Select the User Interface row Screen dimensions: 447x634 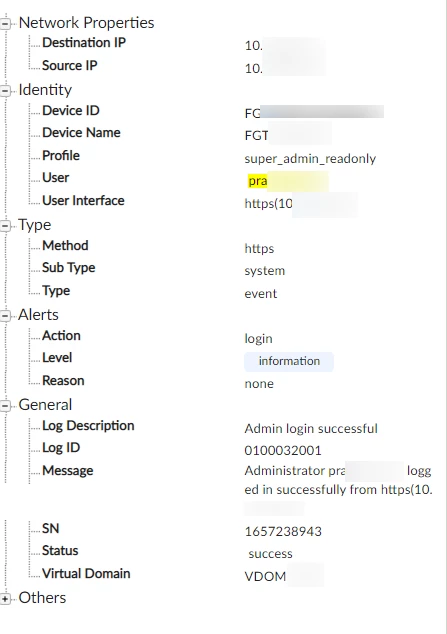(224, 201)
